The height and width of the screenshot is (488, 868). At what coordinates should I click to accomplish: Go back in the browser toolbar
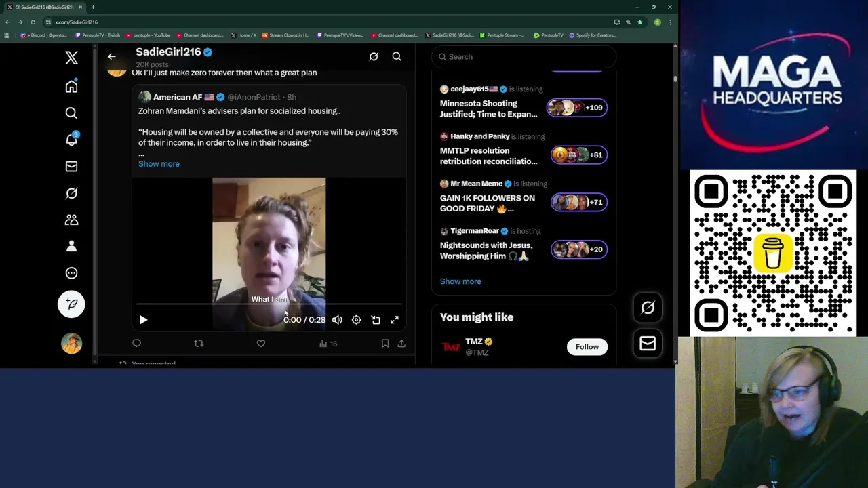(x=7, y=22)
